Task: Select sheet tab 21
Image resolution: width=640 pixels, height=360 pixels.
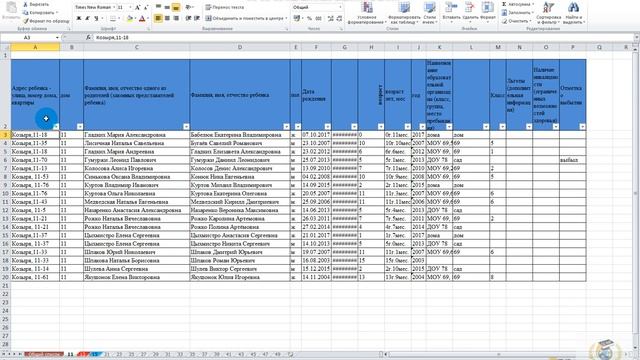Action: click(107, 354)
